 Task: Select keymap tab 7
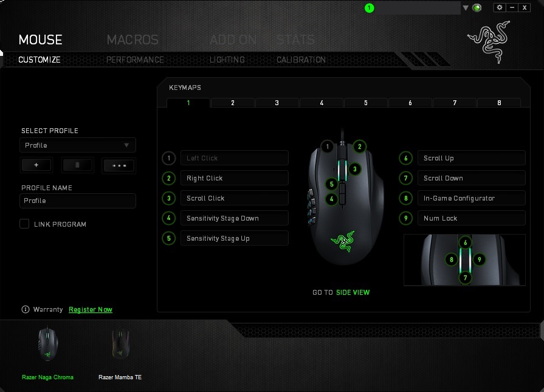coord(455,103)
